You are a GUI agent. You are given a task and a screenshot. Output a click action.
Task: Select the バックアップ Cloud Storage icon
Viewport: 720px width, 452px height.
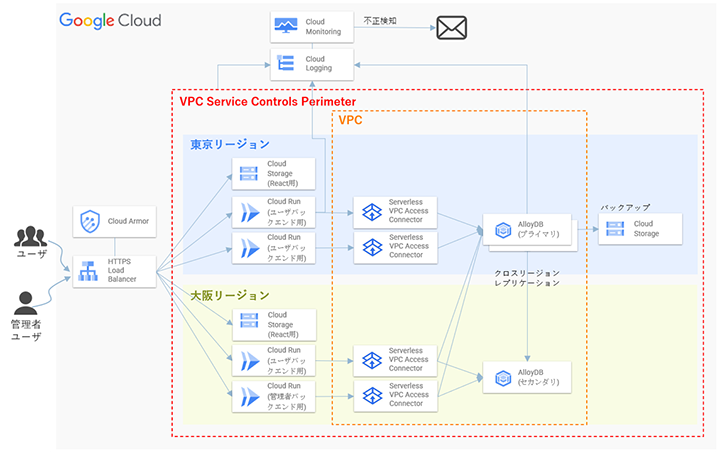tap(615, 229)
